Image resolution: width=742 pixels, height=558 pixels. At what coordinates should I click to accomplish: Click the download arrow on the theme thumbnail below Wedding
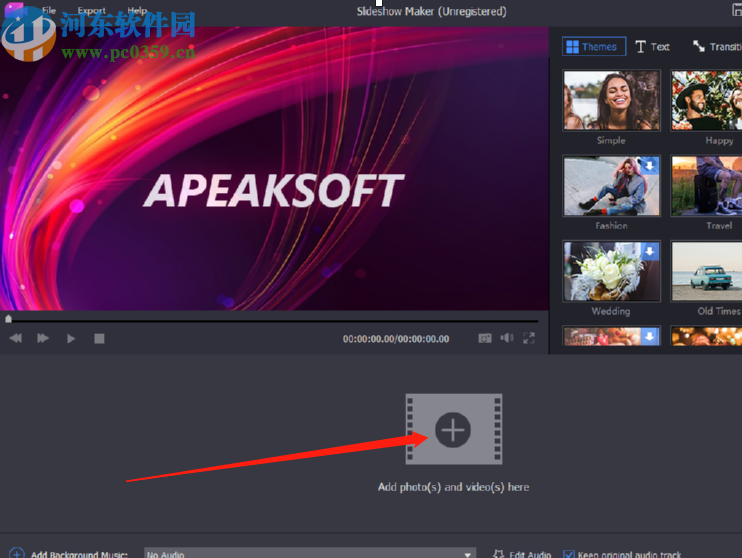pyautogui.click(x=650, y=337)
